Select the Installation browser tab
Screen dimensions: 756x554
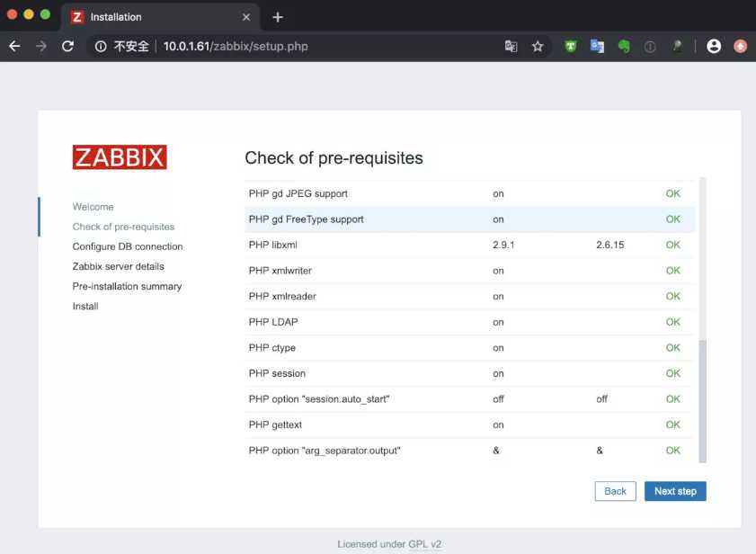161,17
